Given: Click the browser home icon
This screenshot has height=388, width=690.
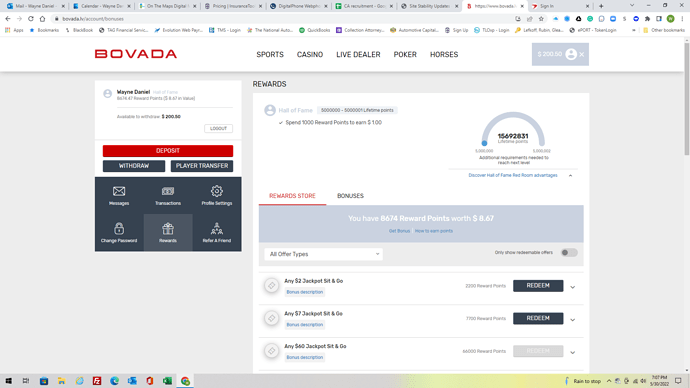Looking at the screenshot, I should 42,19.
